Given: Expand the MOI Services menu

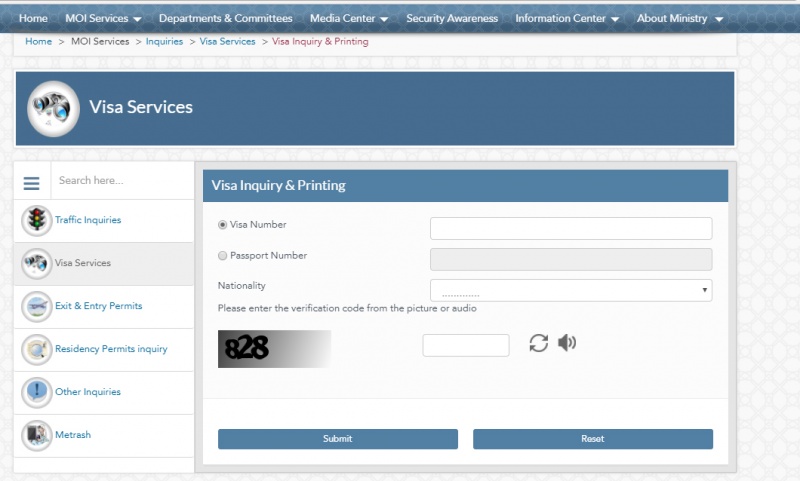Looking at the screenshot, I should (x=103, y=18).
